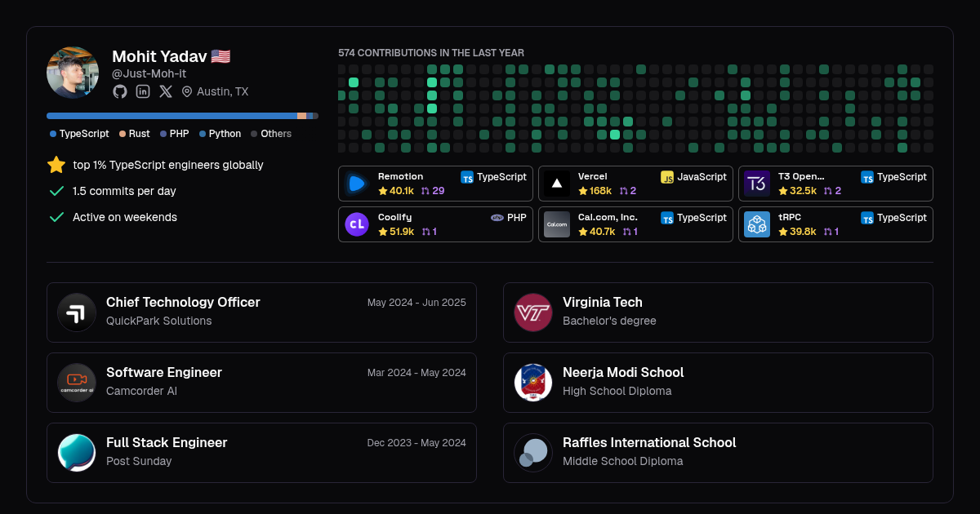This screenshot has width=980, height=514.
Task: Open the @Just-Moh-it username handle
Action: [x=149, y=73]
